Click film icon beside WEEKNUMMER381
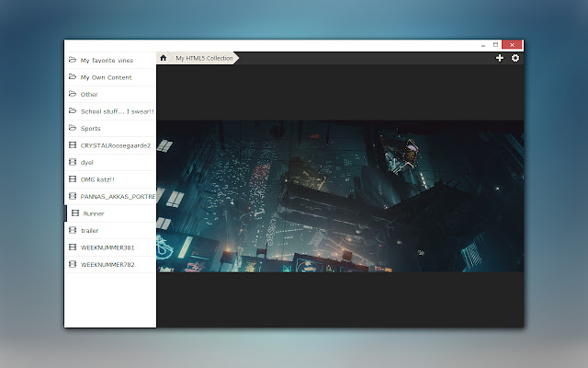Image resolution: width=588 pixels, height=368 pixels. click(x=73, y=247)
